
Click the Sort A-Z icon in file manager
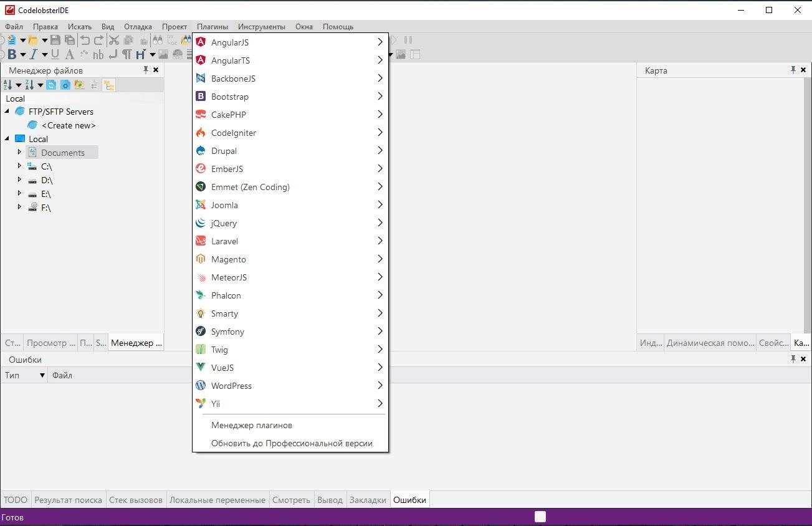tap(7, 85)
